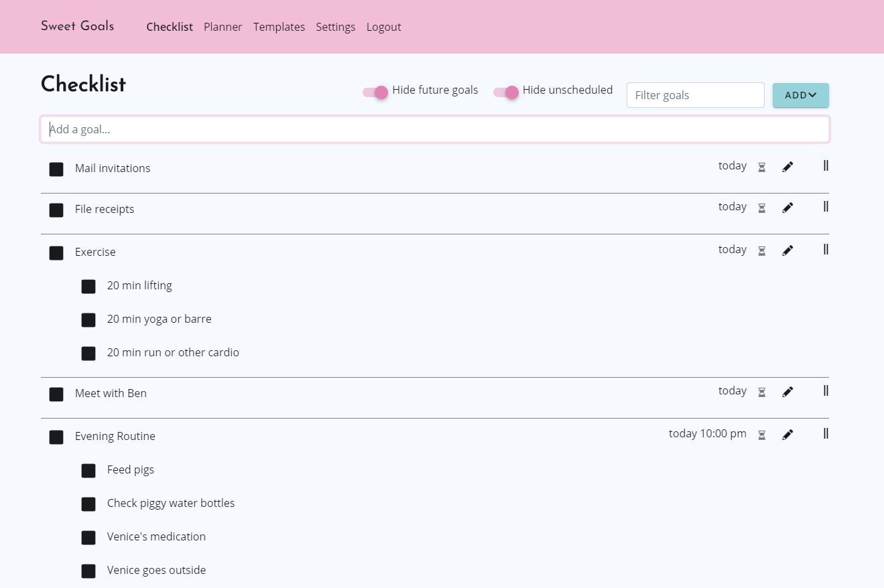Click hourglass icon for Exercise goal
Image resolution: width=884 pixels, height=588 pixels.
coord(761,251)
